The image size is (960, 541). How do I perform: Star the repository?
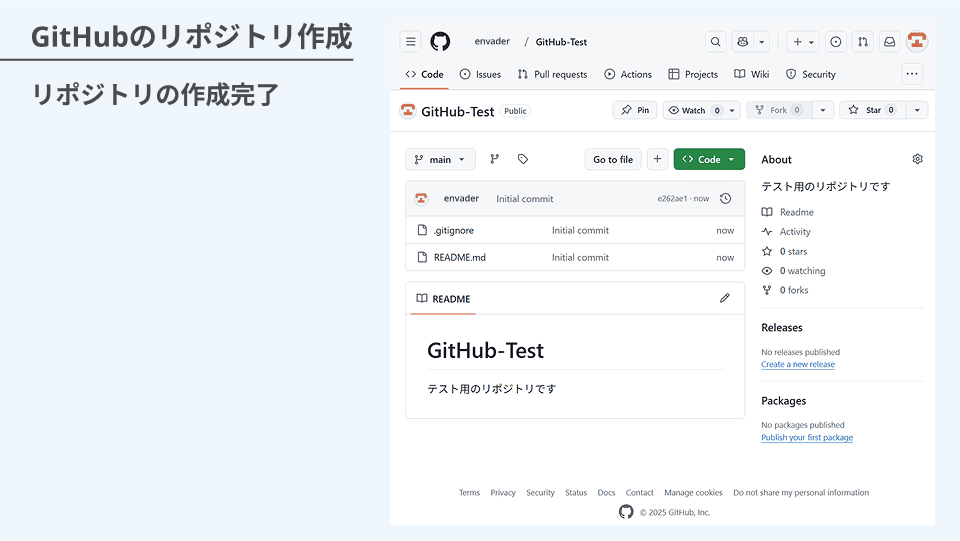point(872,110)
